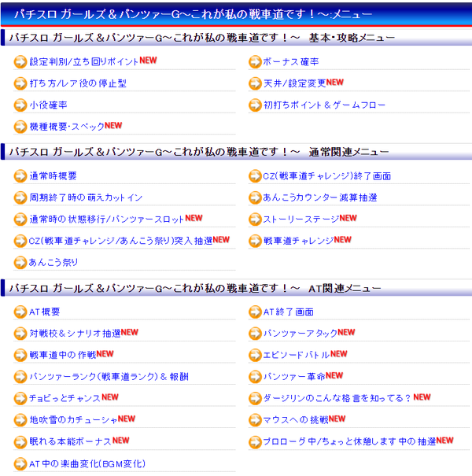Open CZ(戦車道チャレンジ)終了画面 link

point(327,176)
